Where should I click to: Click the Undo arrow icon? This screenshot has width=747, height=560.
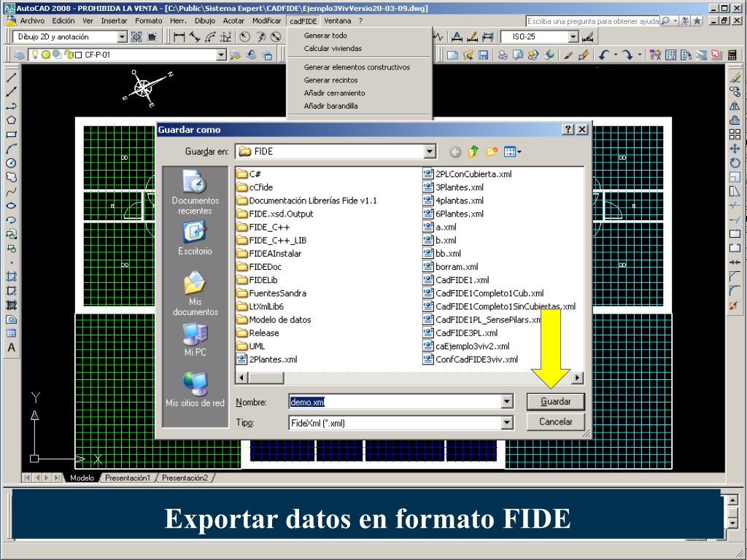point(603,55)
